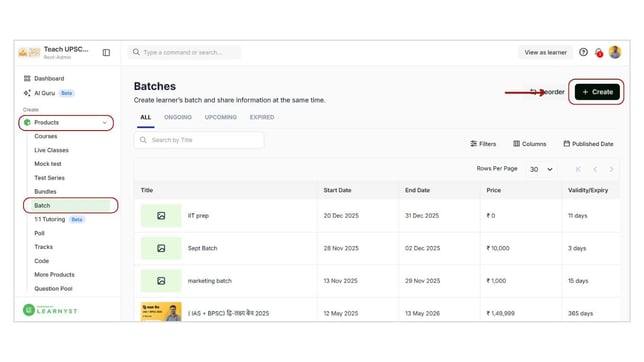This screenshot has height=362, width=644.
Task: Open 1:1 Tutoring in sidebar
Action: pos(50,219)
